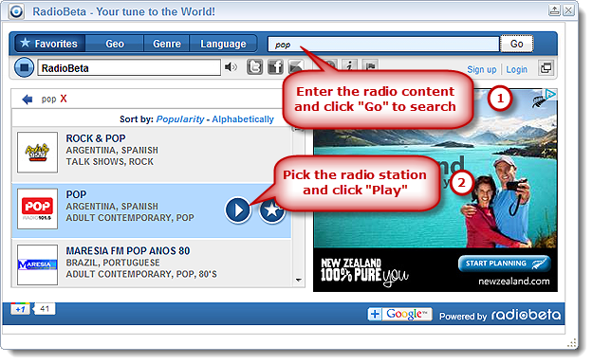Image resolution: width=593 pixels, height=364 pixels.
Task: Open the Geo tab
Action: pos(115,44)
